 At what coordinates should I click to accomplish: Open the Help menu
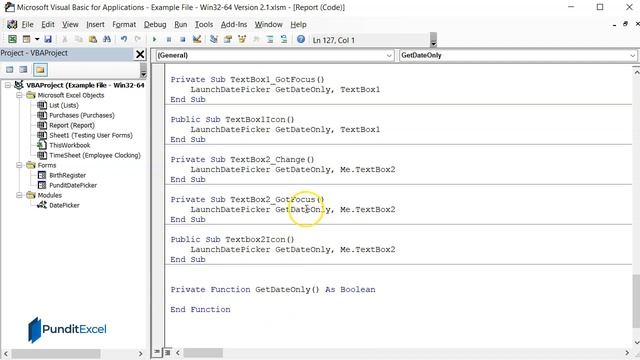[298, 24]
